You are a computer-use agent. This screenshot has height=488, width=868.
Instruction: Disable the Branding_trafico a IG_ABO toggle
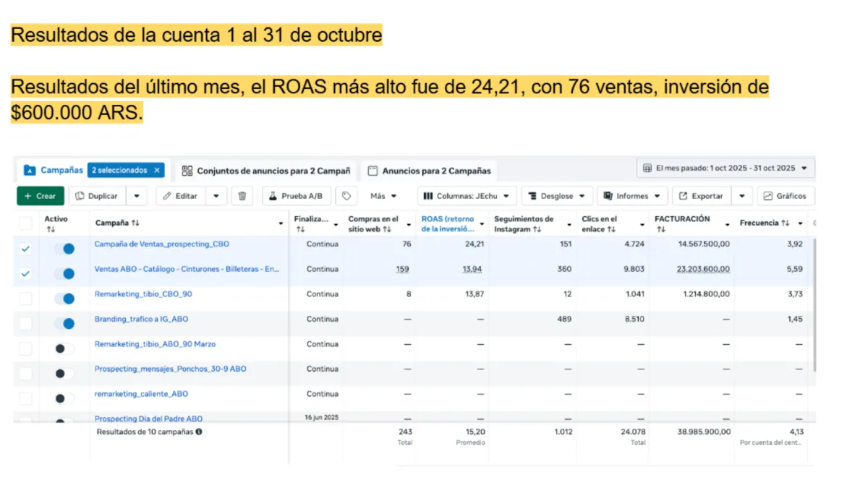click(x=65, y=324)
